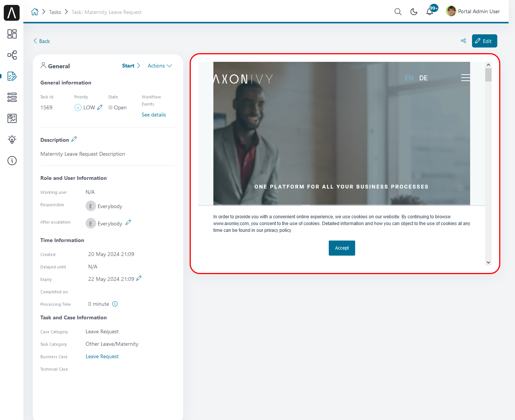Start the task

pyautogui.click(x=131, y=66)
